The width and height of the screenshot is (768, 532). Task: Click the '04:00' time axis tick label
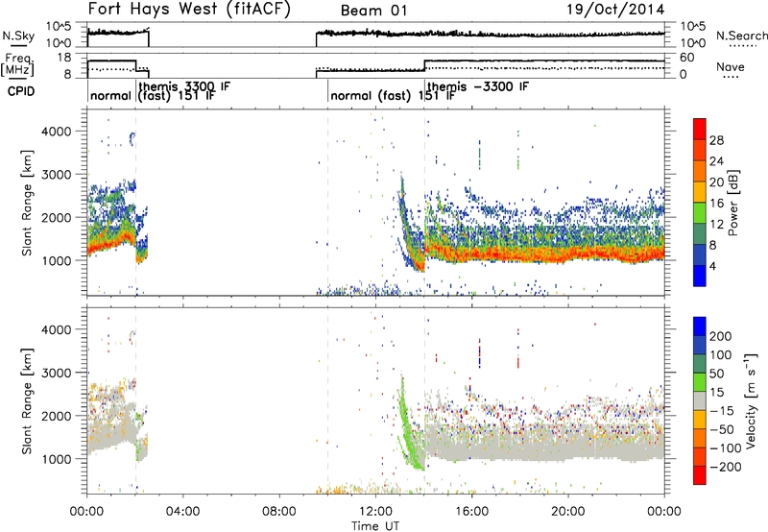point(183,512)
